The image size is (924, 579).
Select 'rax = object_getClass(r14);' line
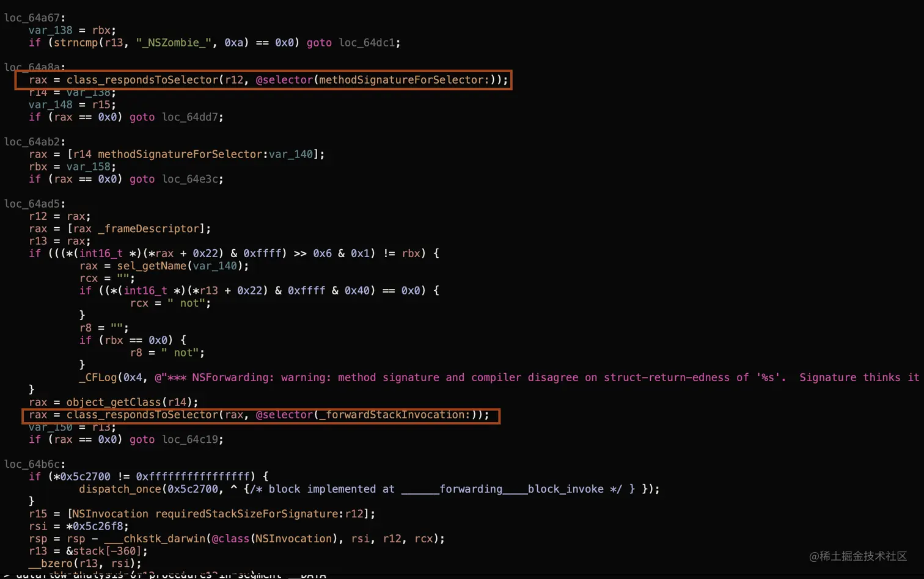coord(113,402)
